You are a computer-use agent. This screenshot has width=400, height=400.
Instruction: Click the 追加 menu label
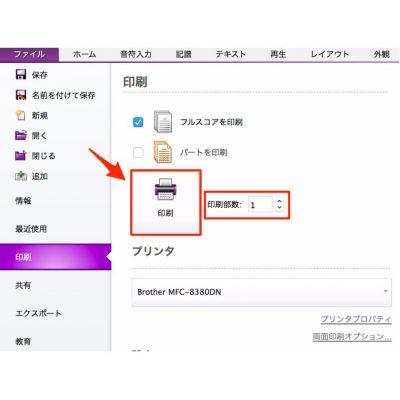click(40, 176)
